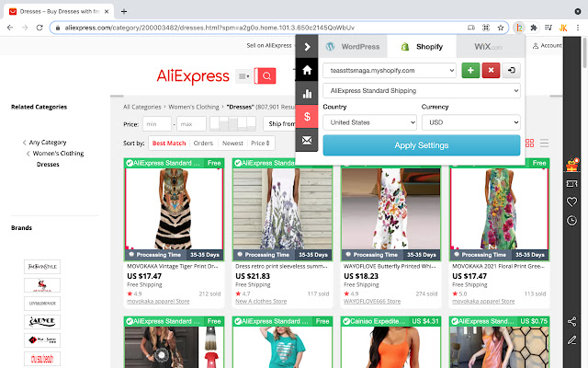Screen dimensions: 588x368
Task: Open MOVOKAKA 2021 Floral Print dress thumbnail
Action: click(499, 209)
